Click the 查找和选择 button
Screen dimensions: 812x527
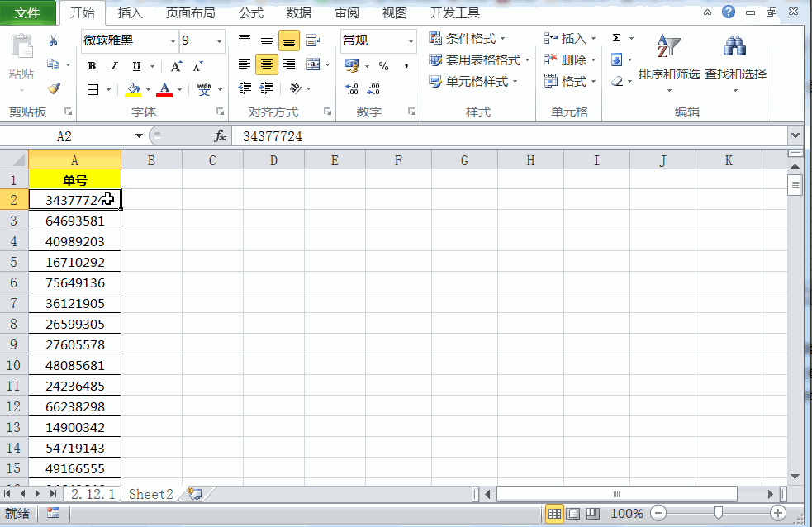pyautogui.click(x=735, y=63)
